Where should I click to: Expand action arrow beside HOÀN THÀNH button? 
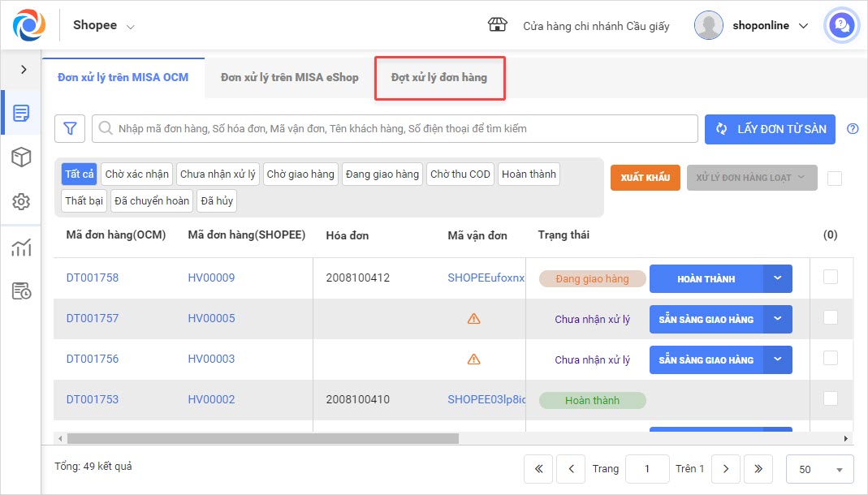[x=777, y=279]
